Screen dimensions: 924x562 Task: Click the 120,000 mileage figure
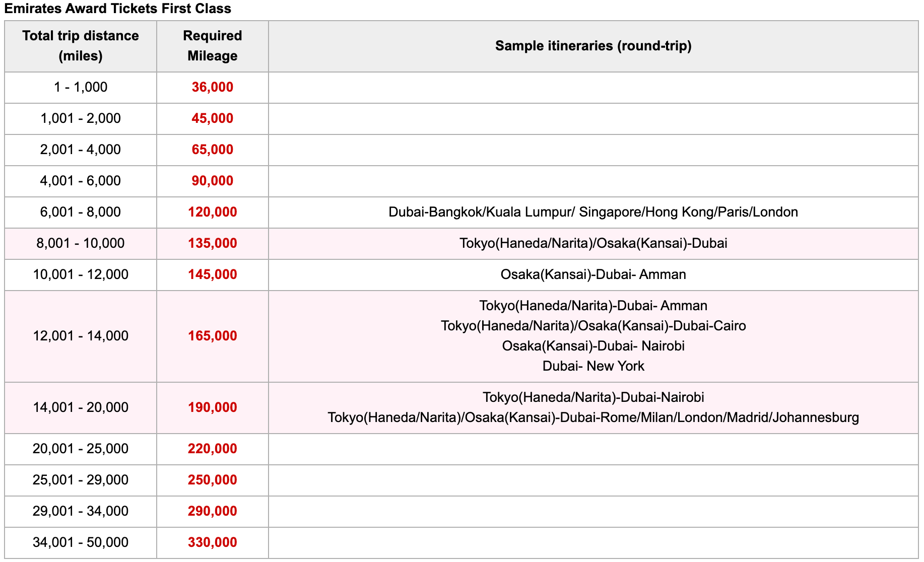(212, 212)
